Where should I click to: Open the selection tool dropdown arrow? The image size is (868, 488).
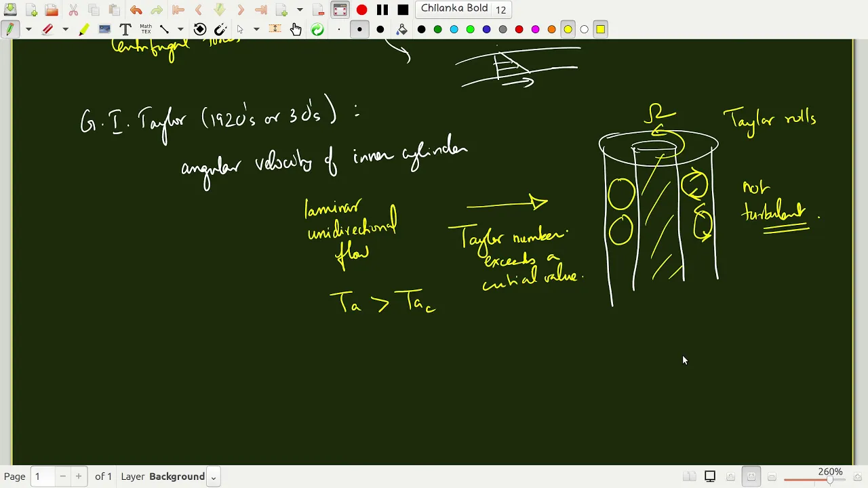tap(256, 29)
